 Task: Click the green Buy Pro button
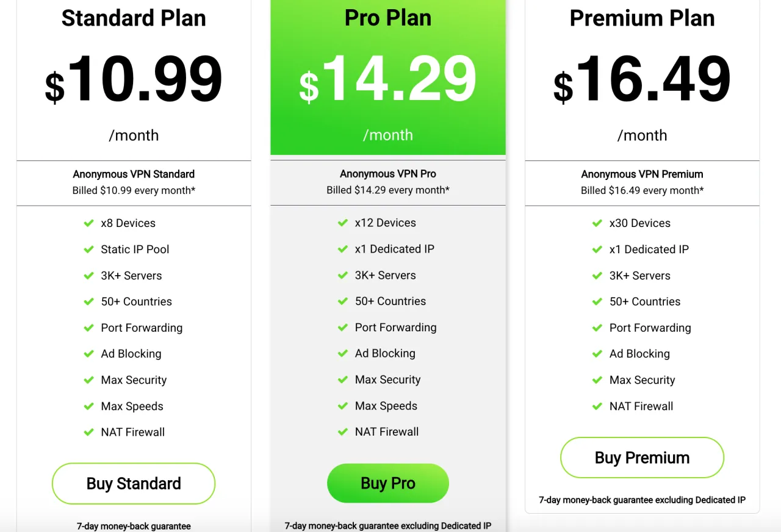tap(388, 483)
